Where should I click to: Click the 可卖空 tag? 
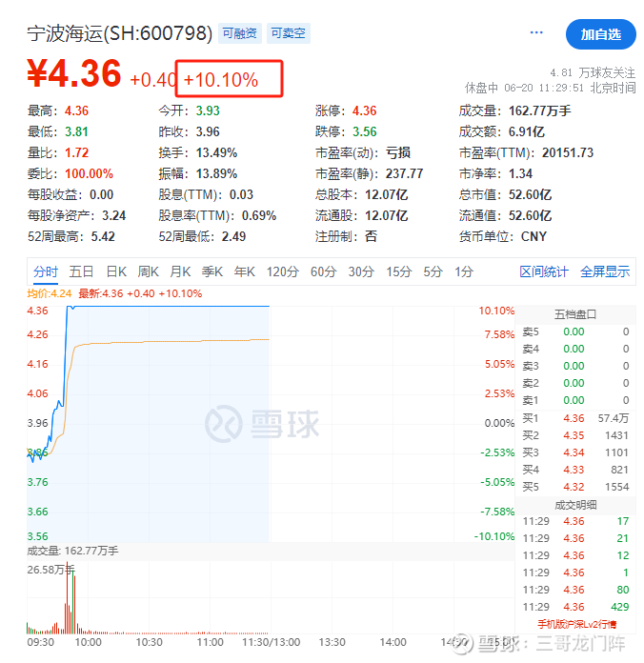click(288, 33)
